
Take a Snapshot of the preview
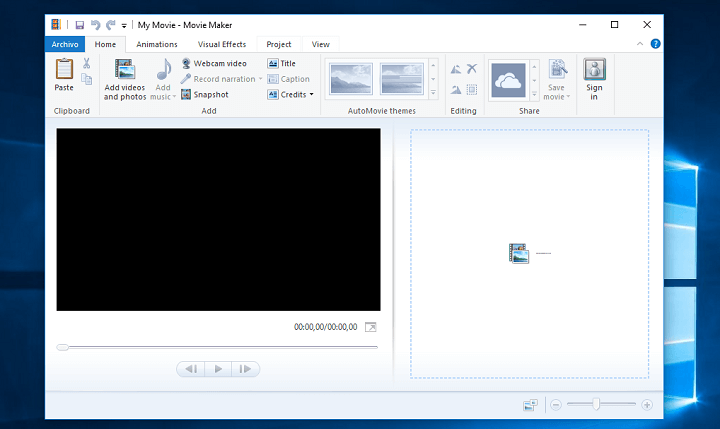pos(205,95)
